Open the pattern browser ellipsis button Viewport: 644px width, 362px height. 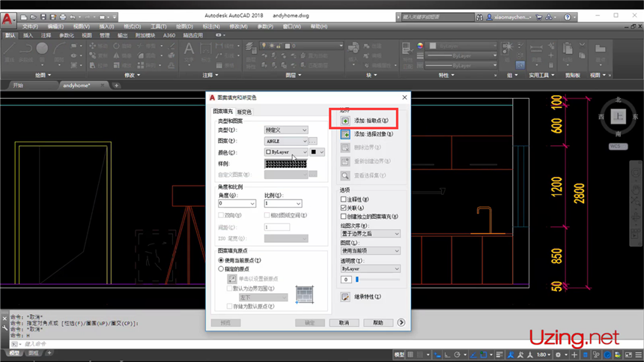click(x=313, y=141)
